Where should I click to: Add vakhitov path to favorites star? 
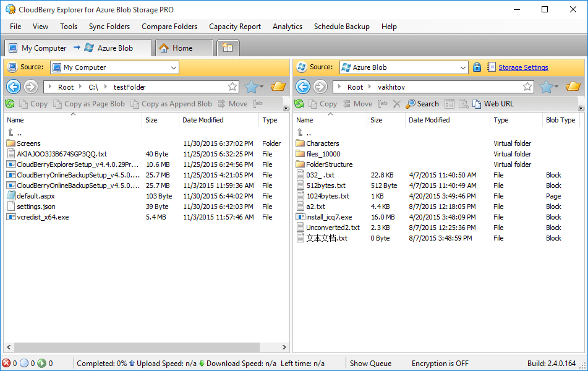tap(527, 87)
